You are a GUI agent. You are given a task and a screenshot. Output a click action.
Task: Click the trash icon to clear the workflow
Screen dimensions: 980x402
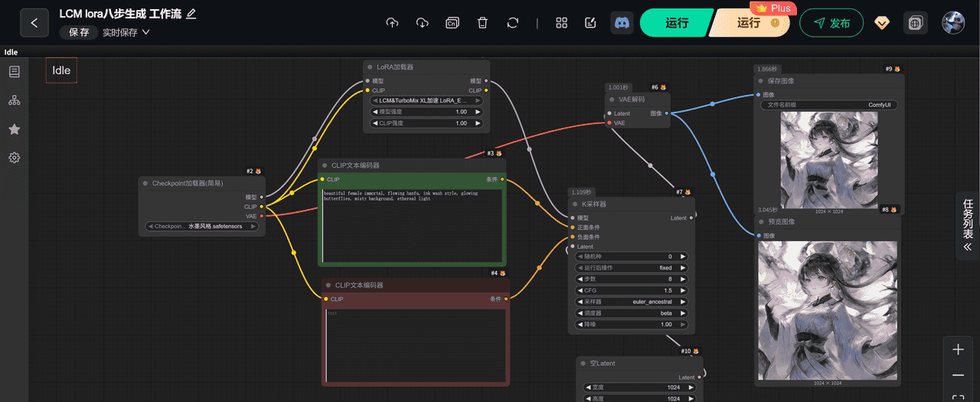coord(482,23)
